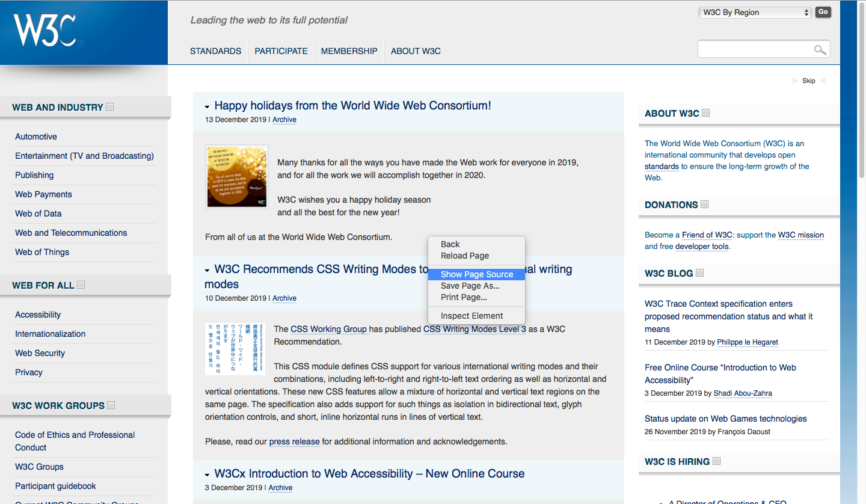Click the left-pointing arrow beside Skip

823,81
